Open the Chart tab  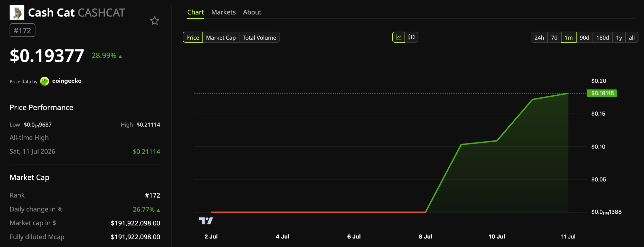195,12
